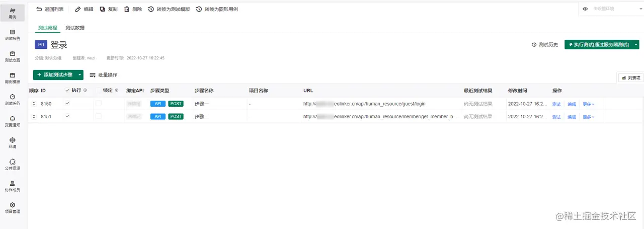Toggle 锁定 checkbox for step 8151
Viewport: 644px width, 229px height.
99,116
